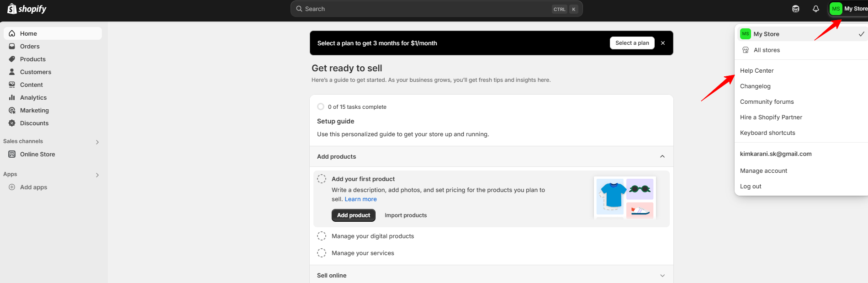The width and height of the screenshot is (868, 283).
Task: Click the green MS store avatar
Action: click(836, 9)
